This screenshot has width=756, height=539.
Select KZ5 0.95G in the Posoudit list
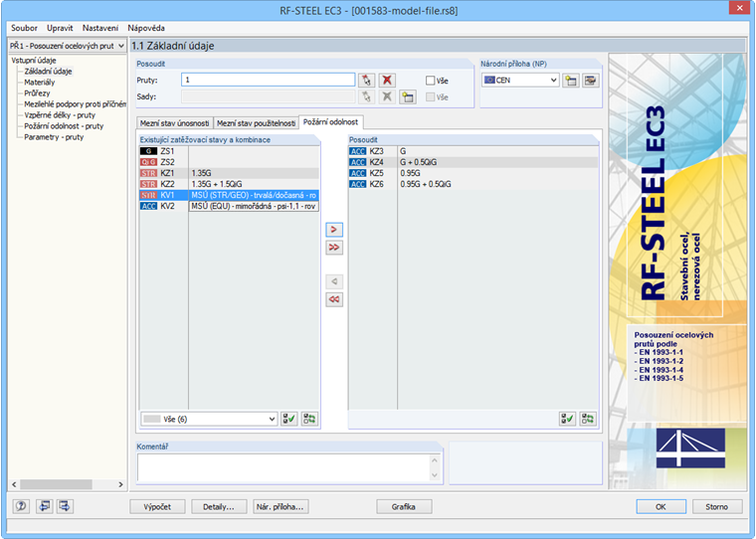(472, 173)
